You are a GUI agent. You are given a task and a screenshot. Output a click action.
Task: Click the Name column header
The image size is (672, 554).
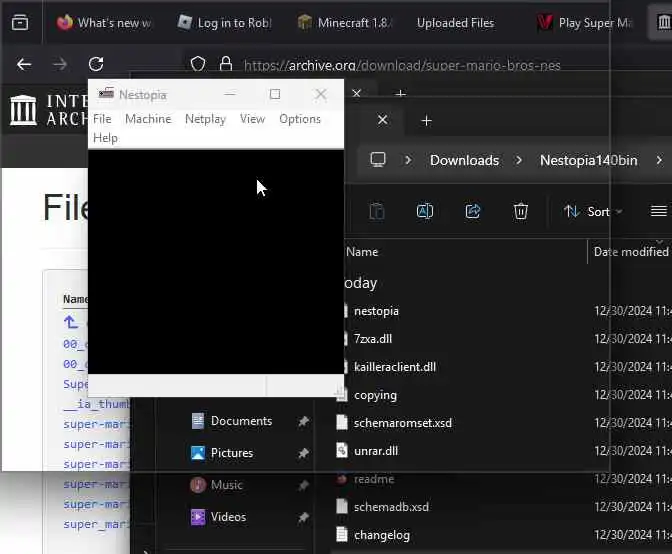tap(362, 252)
